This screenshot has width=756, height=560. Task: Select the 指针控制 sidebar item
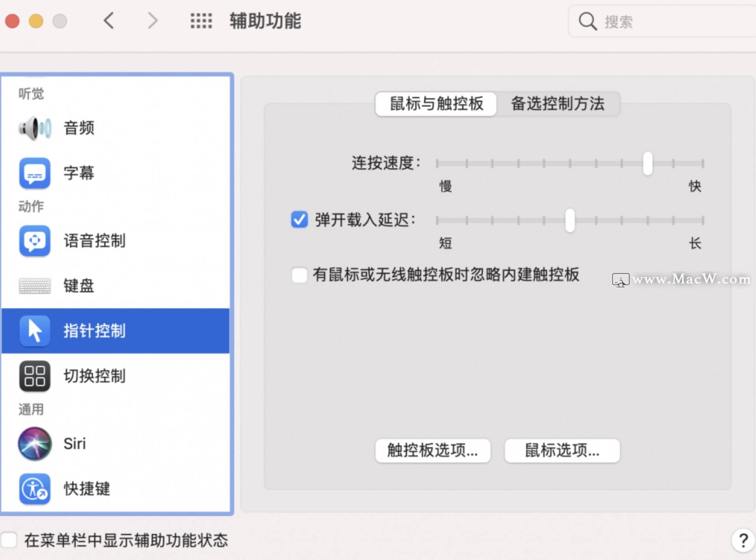click(x=94, y=331)
